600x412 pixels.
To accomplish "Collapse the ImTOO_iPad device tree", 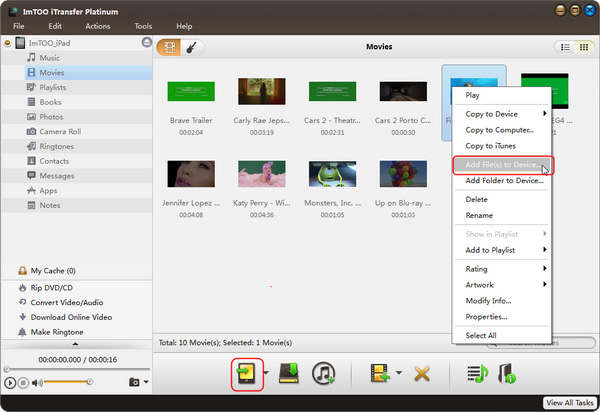I will pyautogui.click(x=7, y=43).
